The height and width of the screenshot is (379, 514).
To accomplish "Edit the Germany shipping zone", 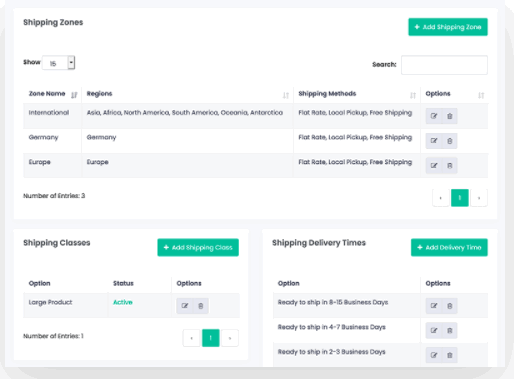I will point(434,141).
